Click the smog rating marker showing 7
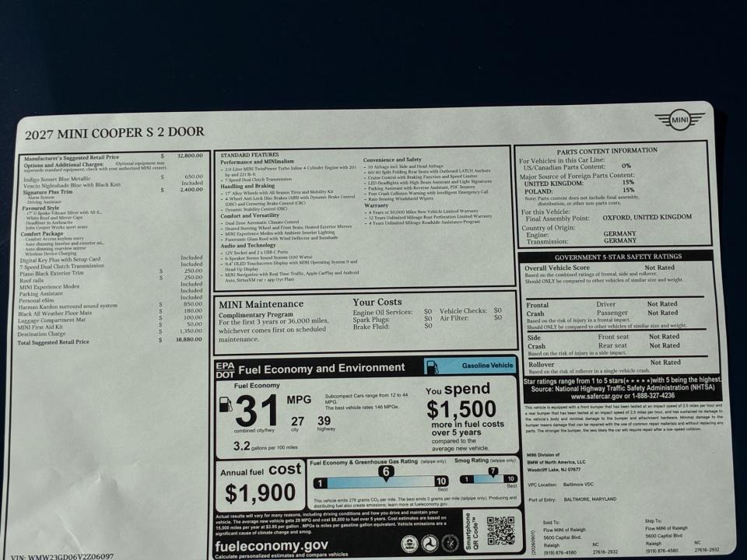747x560 pixels. pyautogui.click(x=493, y=471)
